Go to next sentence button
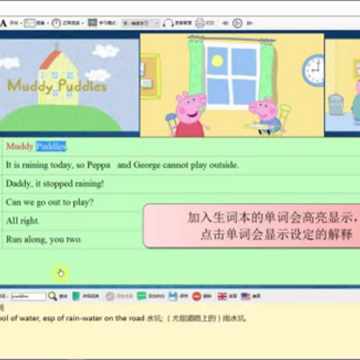This screenshot has width=360, height=360. pyautogui.click(x=249, y=23)
